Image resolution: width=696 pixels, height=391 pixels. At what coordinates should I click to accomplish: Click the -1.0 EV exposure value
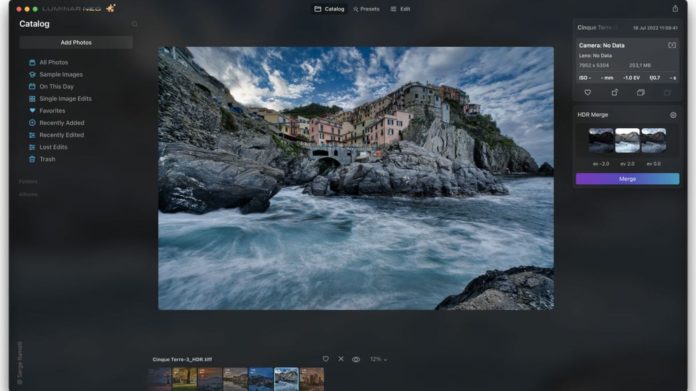[x=631, y=78]
